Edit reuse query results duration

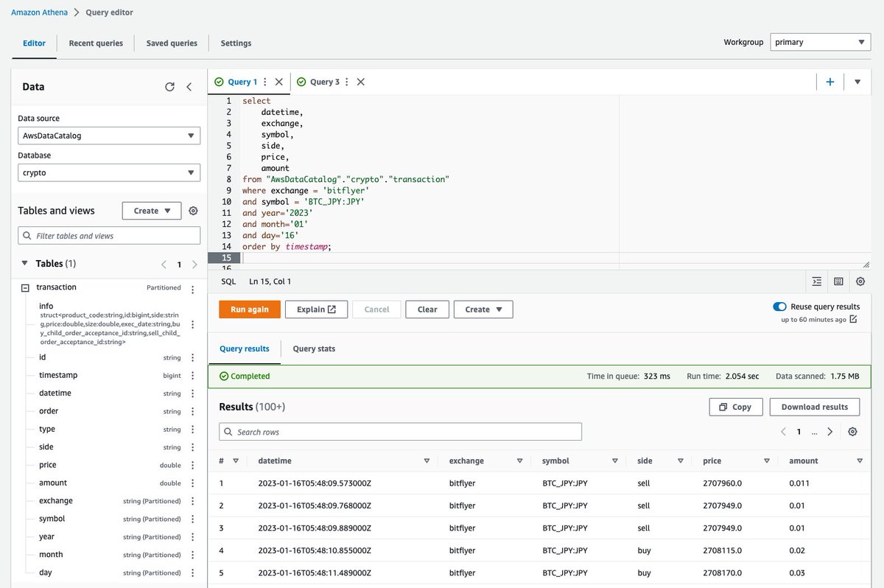tap(853, 320)
